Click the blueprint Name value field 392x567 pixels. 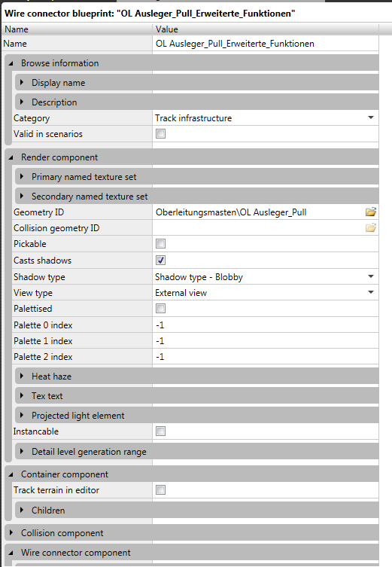(x=266, y=44)
